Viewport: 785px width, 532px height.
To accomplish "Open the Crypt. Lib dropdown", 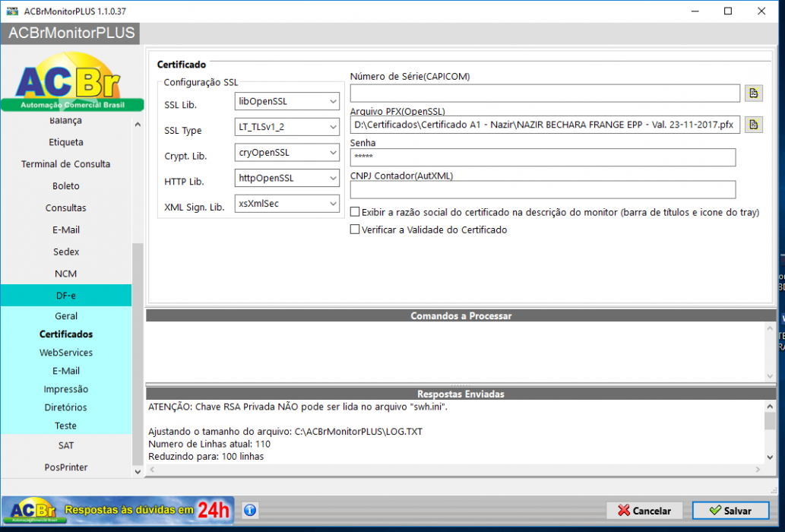I will 286,153.
